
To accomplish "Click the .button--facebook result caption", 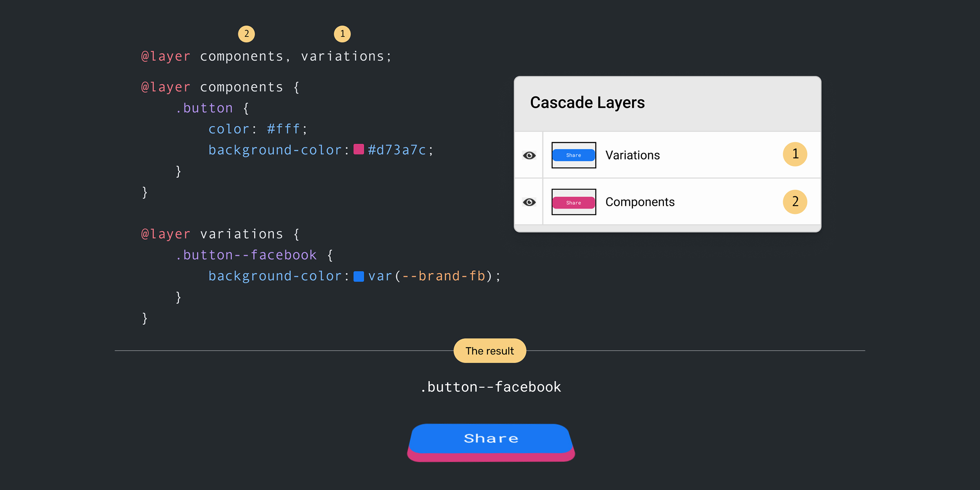I will click(490, 387).
